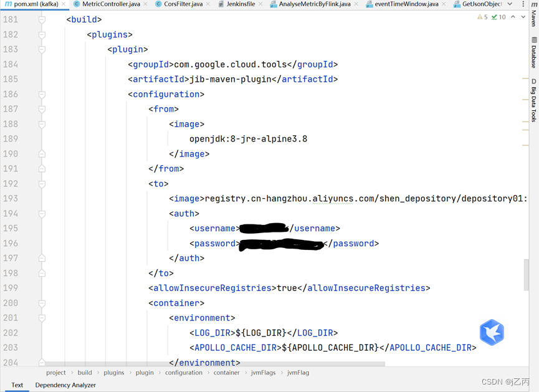
Task: Go to previous highlighted error
Action: (x=513, y=17)
